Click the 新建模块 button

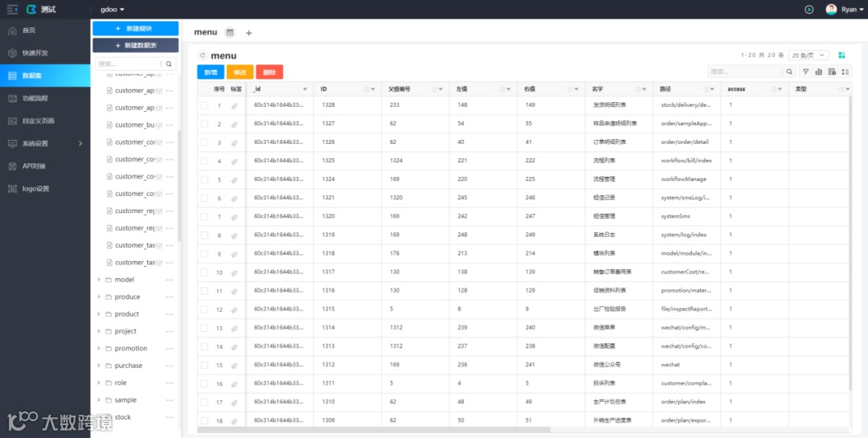click(x=136, y=28)
